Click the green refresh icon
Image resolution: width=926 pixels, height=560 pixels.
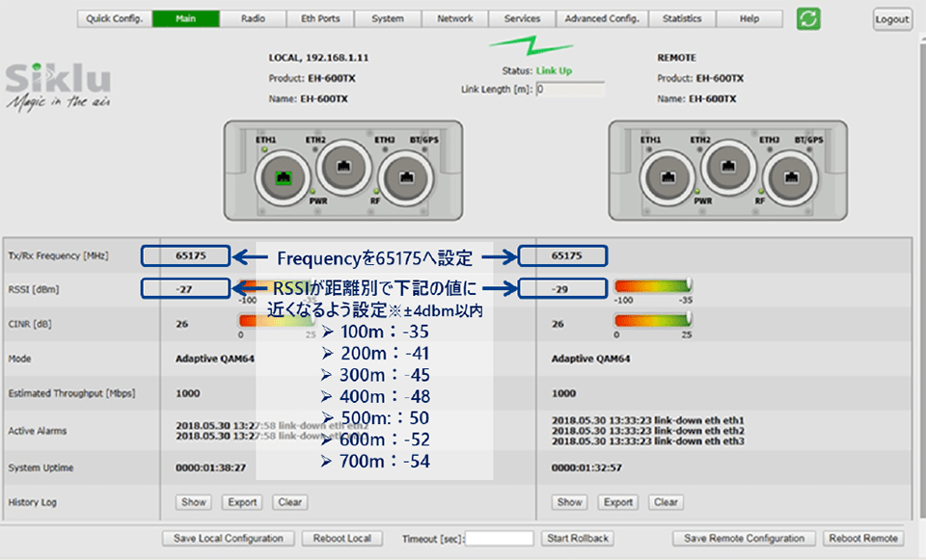click(x=808, y=19)
